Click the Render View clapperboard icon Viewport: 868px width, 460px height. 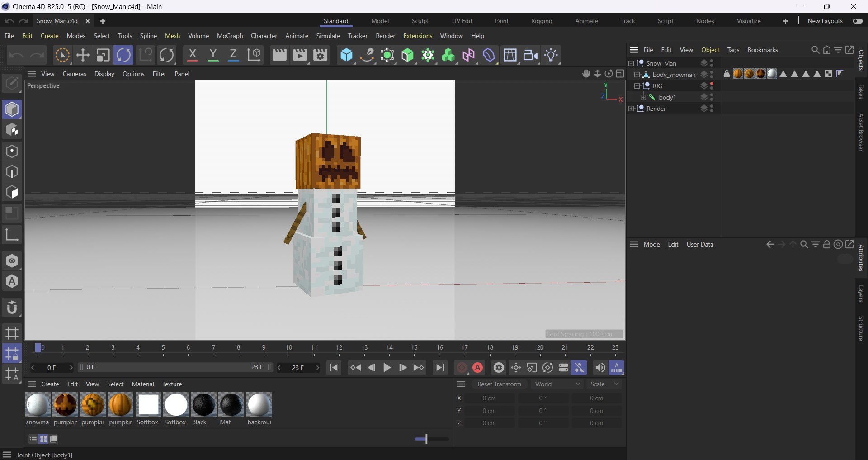click(279, 55)
